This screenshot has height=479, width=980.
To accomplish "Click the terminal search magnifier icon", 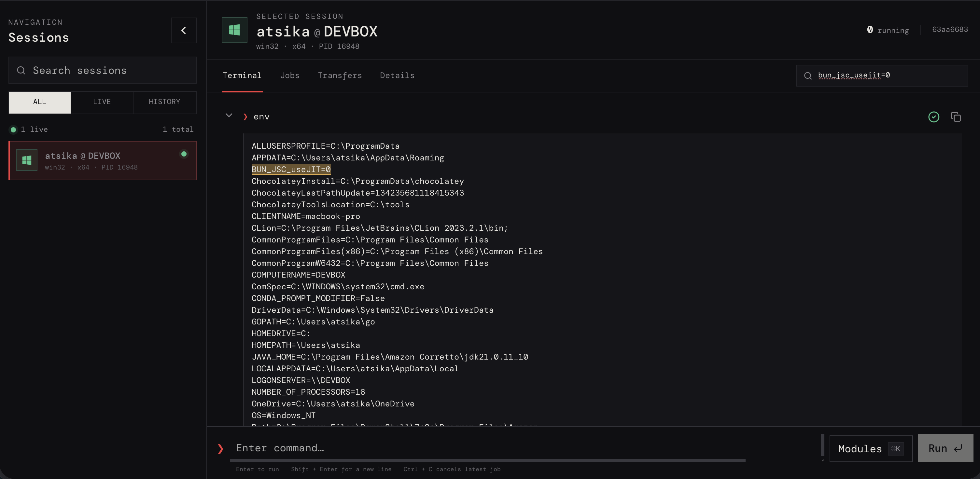I will pyautogui.click(x=808, y=75).
